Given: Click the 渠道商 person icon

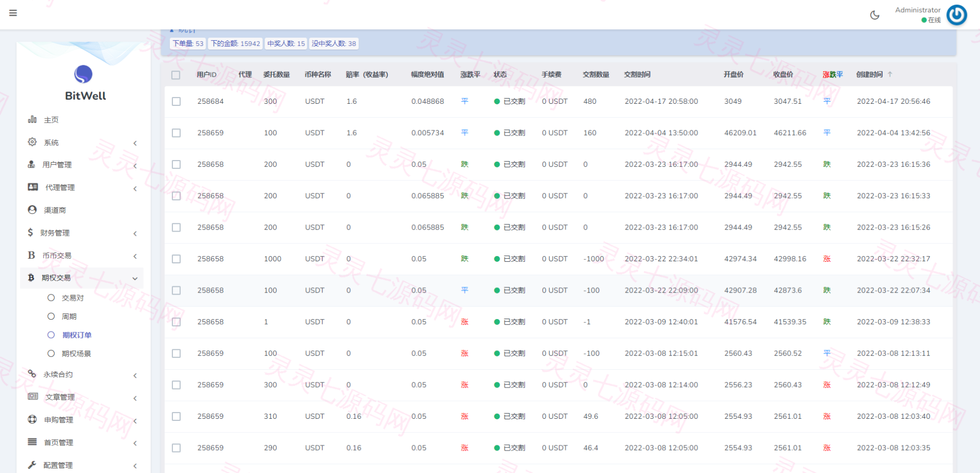Looking at the screenshot, I should click(x=32, y=210).
